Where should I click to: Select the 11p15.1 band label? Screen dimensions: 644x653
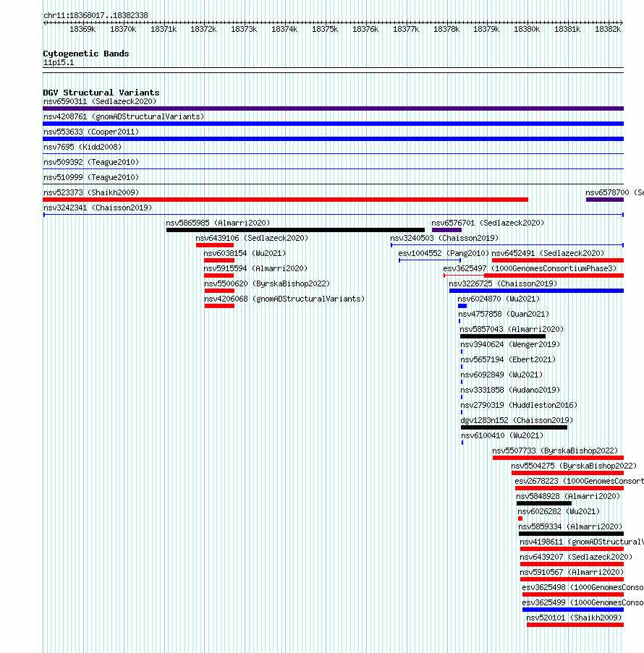coord(59,62)
